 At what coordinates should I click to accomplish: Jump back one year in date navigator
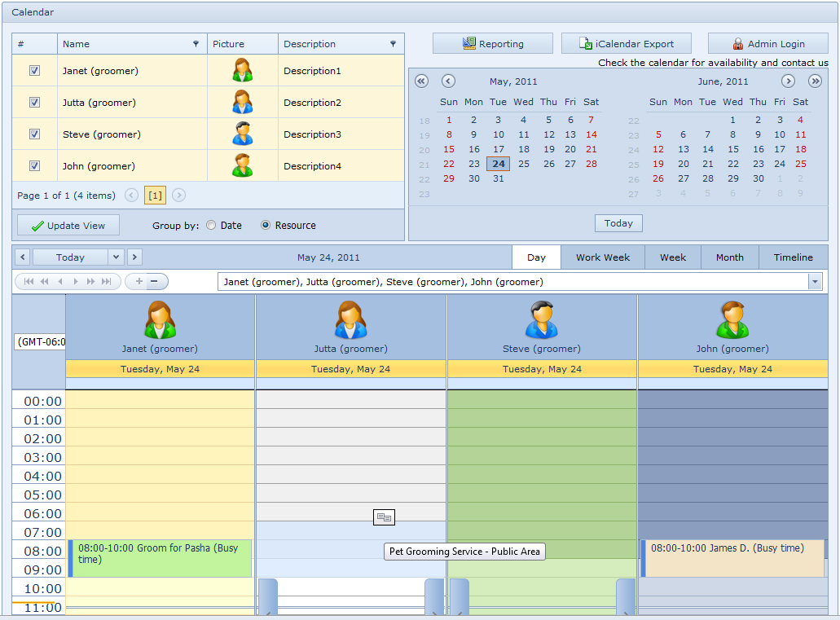point(421,81)
